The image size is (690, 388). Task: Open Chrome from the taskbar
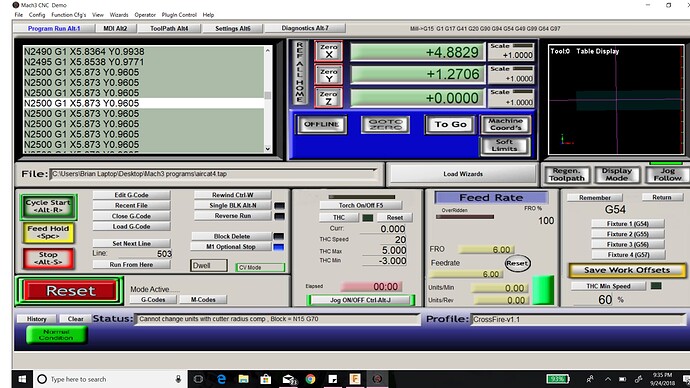coord(310,379)
